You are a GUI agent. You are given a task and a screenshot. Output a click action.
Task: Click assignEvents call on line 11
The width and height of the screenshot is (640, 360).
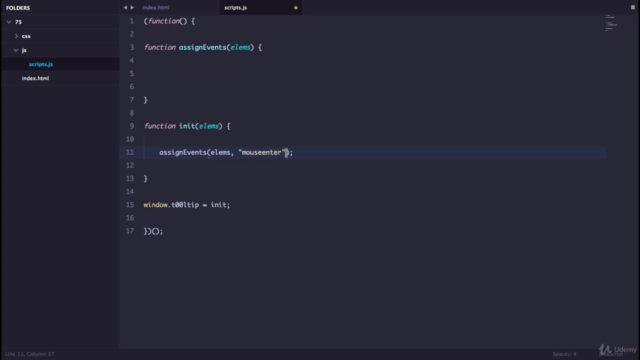click(x=183, y=152)
